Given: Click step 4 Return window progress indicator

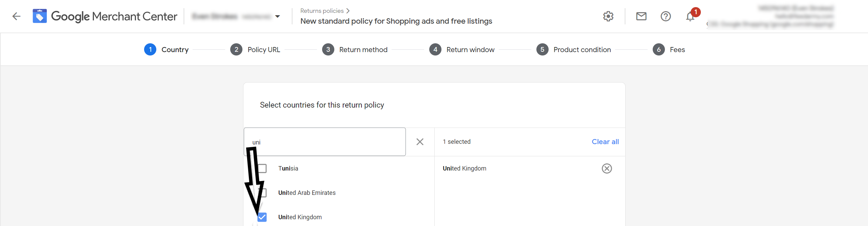Looking at the screenshot, I should 435,49.
